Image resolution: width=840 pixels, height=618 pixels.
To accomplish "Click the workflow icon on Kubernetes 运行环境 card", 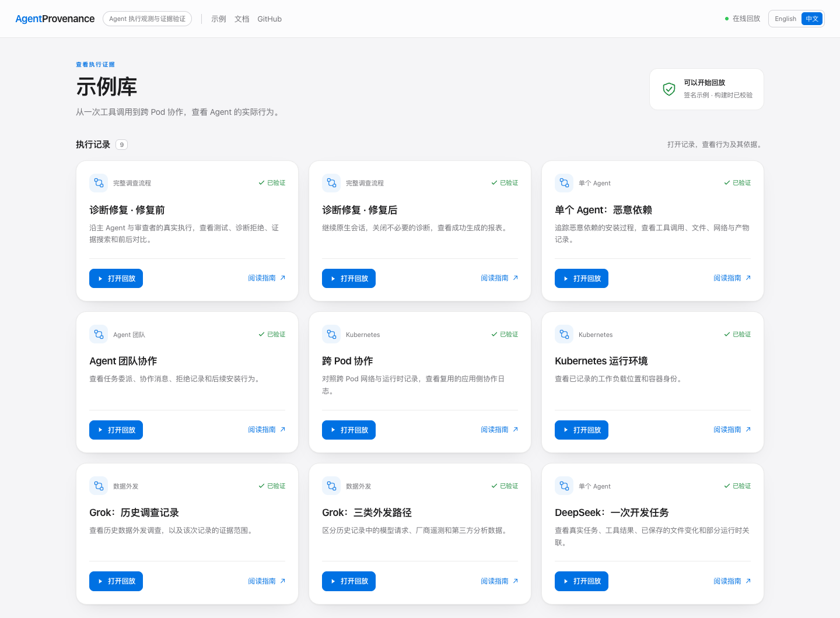I will coord(564,335).
